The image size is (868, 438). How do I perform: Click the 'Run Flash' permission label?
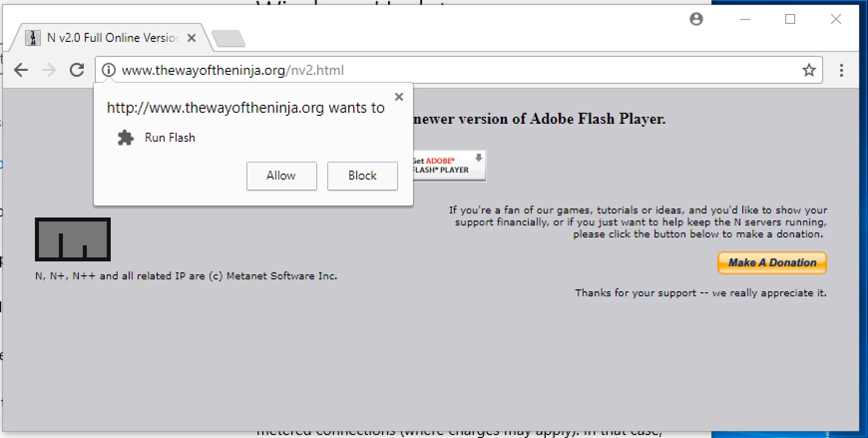point(170,138)
